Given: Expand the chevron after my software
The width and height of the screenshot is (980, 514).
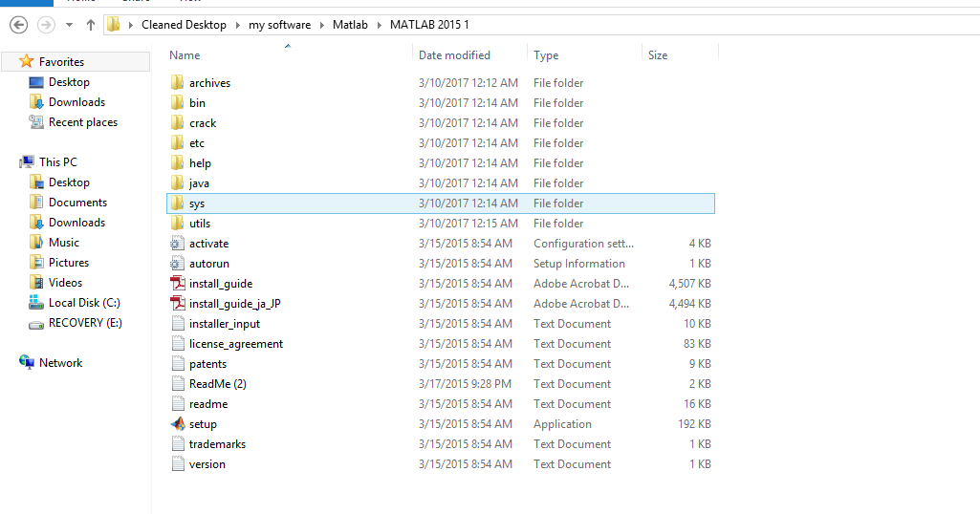Looking at the screenshot, I should click(322, 25).
